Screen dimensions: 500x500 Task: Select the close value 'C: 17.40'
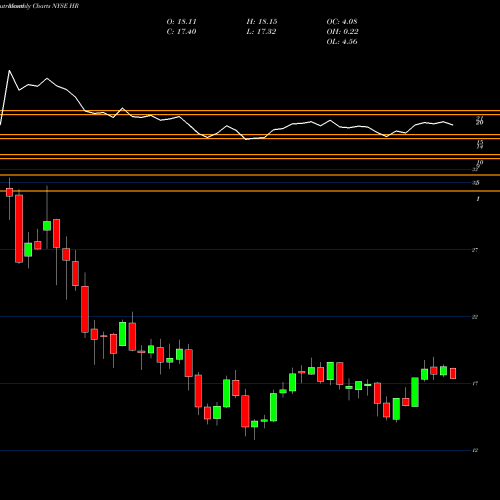[181, 32]
